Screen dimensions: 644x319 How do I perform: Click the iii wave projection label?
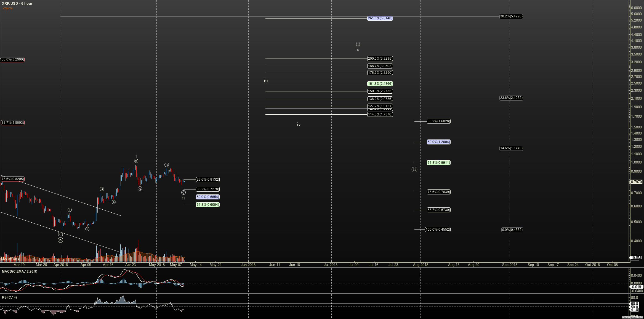click(266, 81)
